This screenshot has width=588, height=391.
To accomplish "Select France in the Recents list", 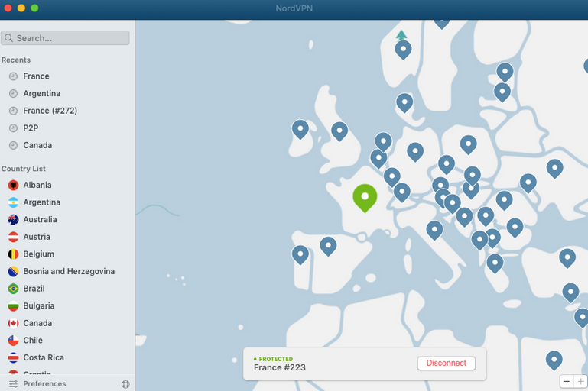I will click(x=36, y=76).
